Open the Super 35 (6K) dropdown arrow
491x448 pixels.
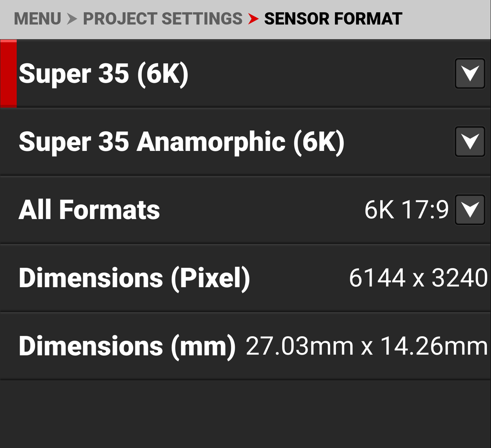(470, 73)
